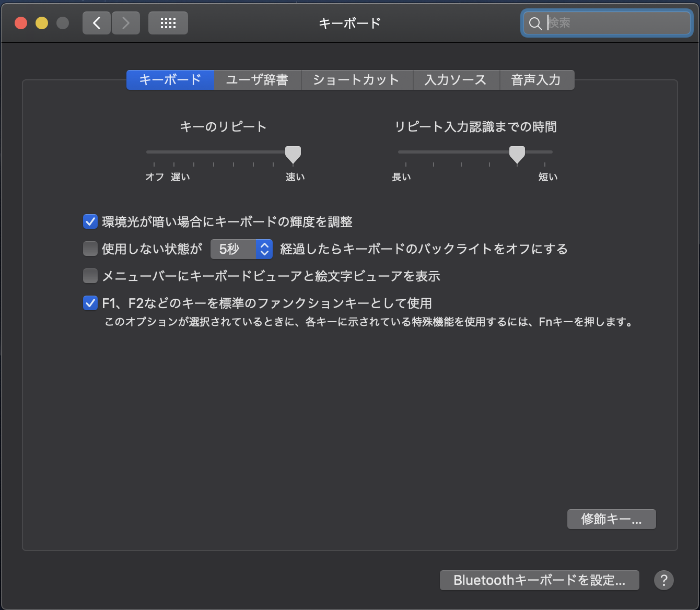Switch to the ユーザ辞書 tab
The image size is (700, 610).
coord(258,80)
